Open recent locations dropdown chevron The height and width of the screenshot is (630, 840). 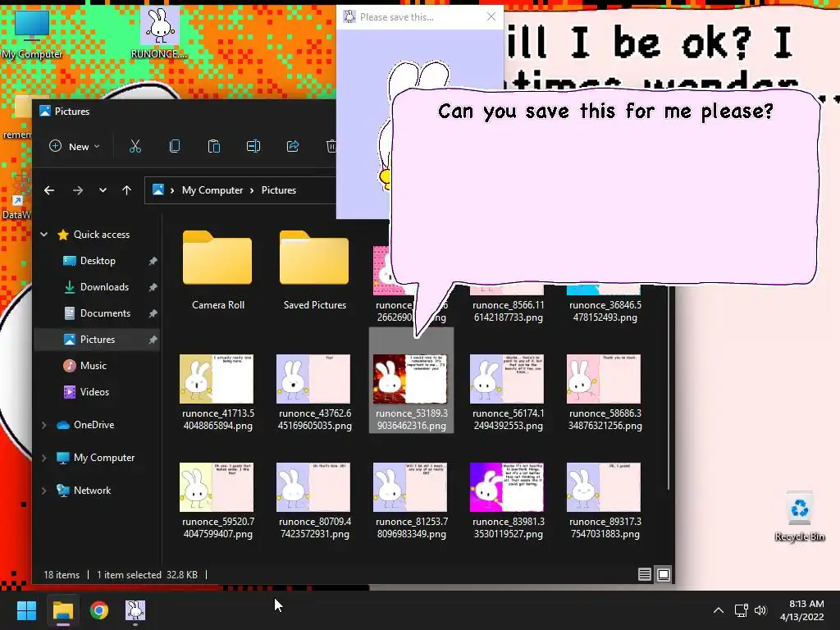[103, 190]
